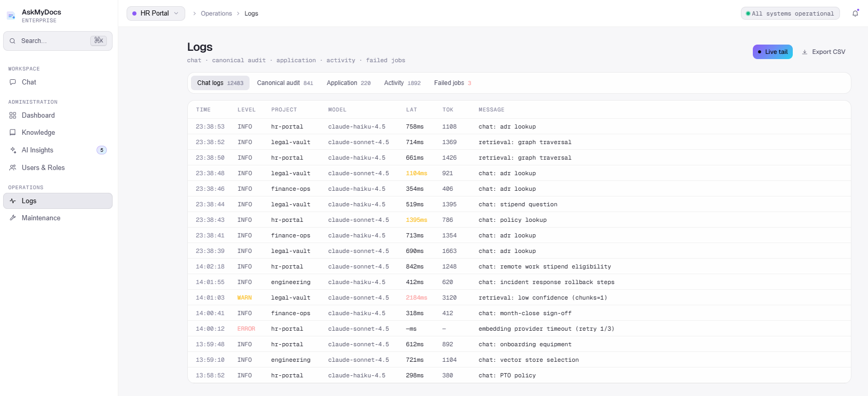Open the Knowledge section
The image size is (868, 396).
pos(58,133)
